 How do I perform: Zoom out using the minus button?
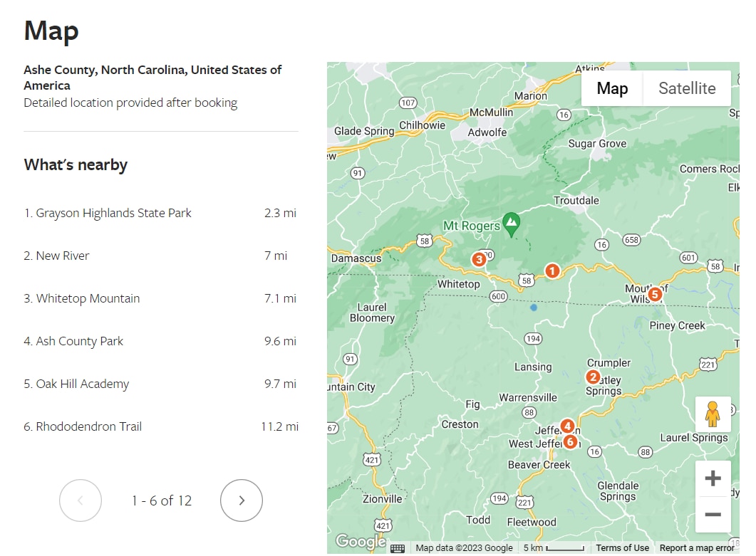(x=713, y=515)
